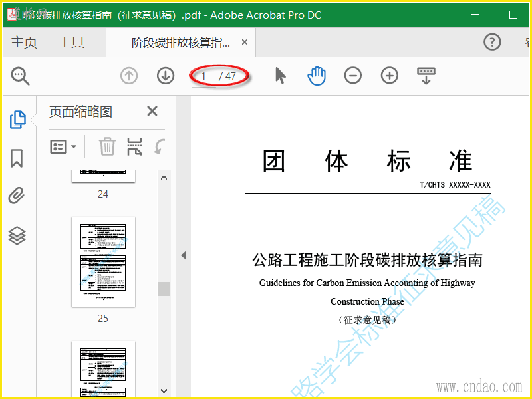Select the page 26 thumbnail below 25
The height and width of the screenshot is (399, 532).
tap(103, 370)
